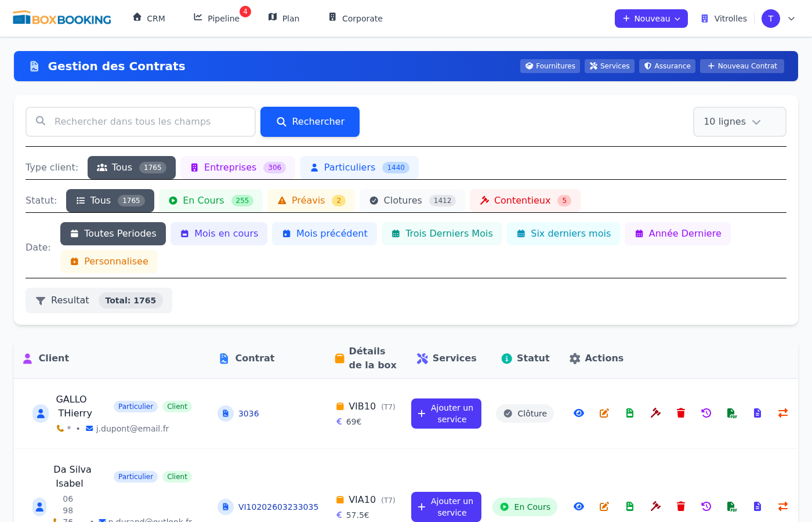Click the Nouveau Contrat button
This screenshot has width=812, height=522.
pyautogui.click(x=742, y=66)
